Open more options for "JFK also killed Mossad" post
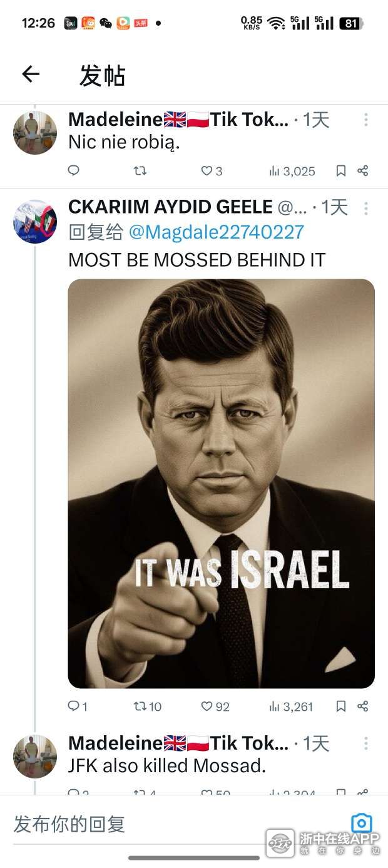 (366, 743)
